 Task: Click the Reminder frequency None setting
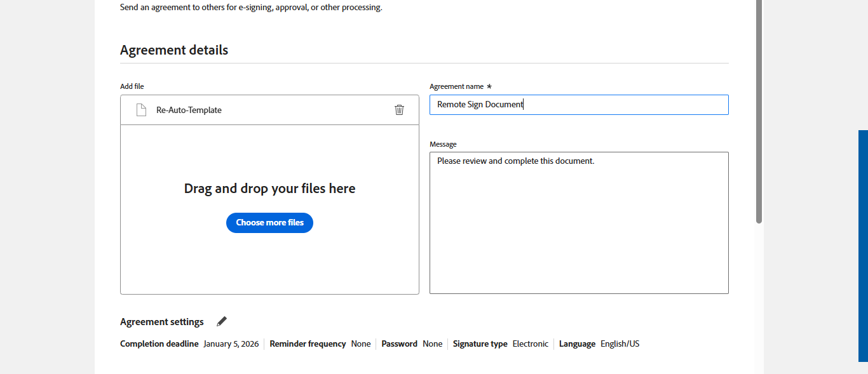point(360,344)
